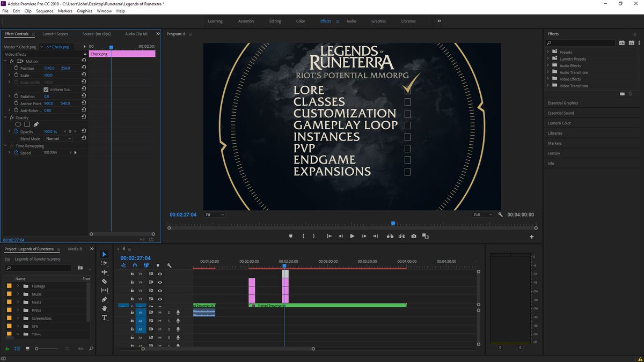Viewport: 644px width, 362px height.
Task: Open Essential Graphics panel
Action: coord(563,102)
